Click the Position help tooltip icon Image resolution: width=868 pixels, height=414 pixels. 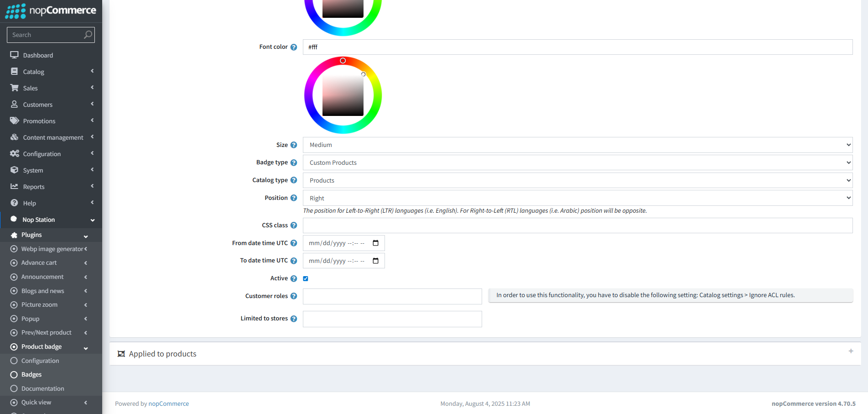click(294, 198)
